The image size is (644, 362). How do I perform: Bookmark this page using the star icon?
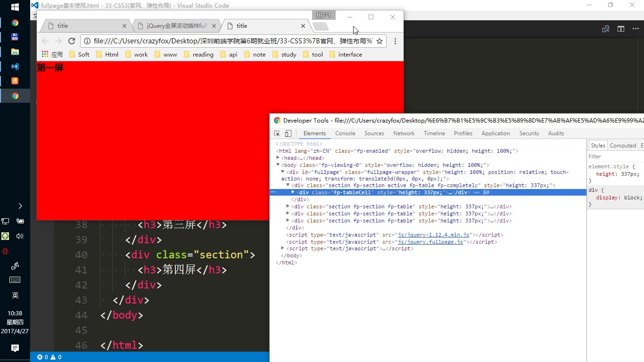[380, 41]
